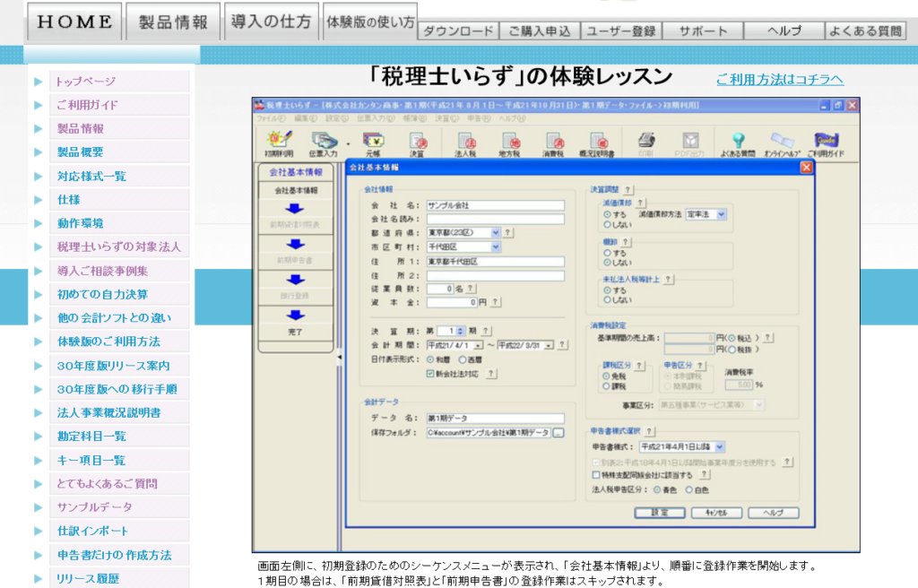Viewport: 918px width, 588px height.
Task: Open the ご利用ガイド Guide icon
Action: click(826, 144)
